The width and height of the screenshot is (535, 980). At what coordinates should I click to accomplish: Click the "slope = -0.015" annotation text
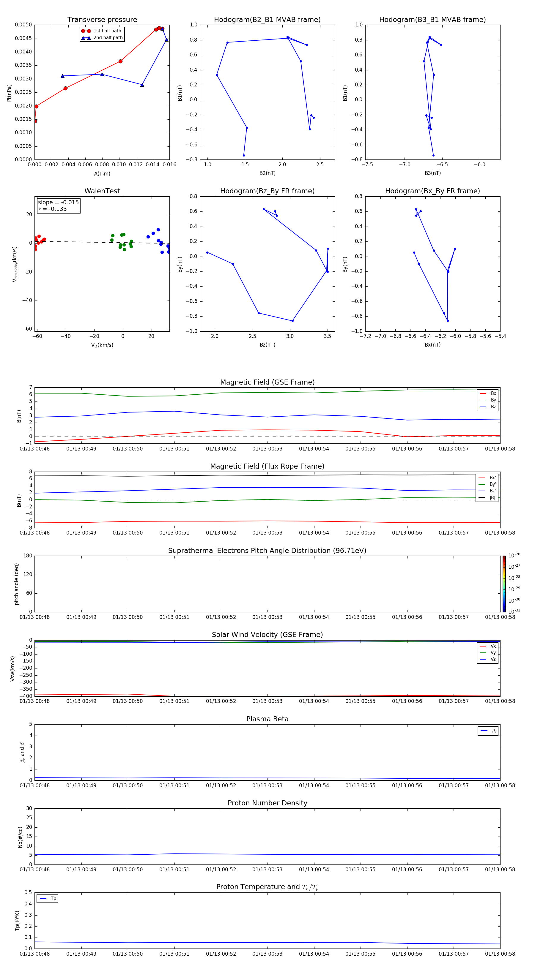click(x=58, y=203)
